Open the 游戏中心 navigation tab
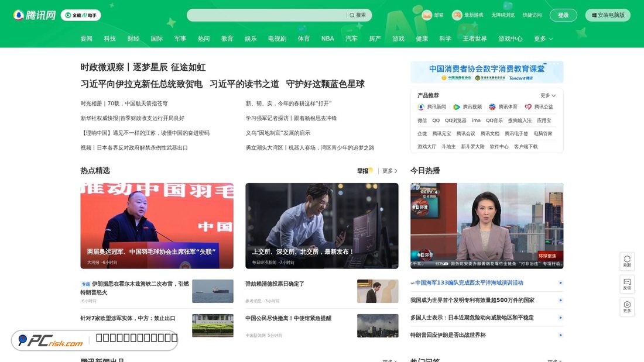The image size is (644, 362). coord(510,39)
